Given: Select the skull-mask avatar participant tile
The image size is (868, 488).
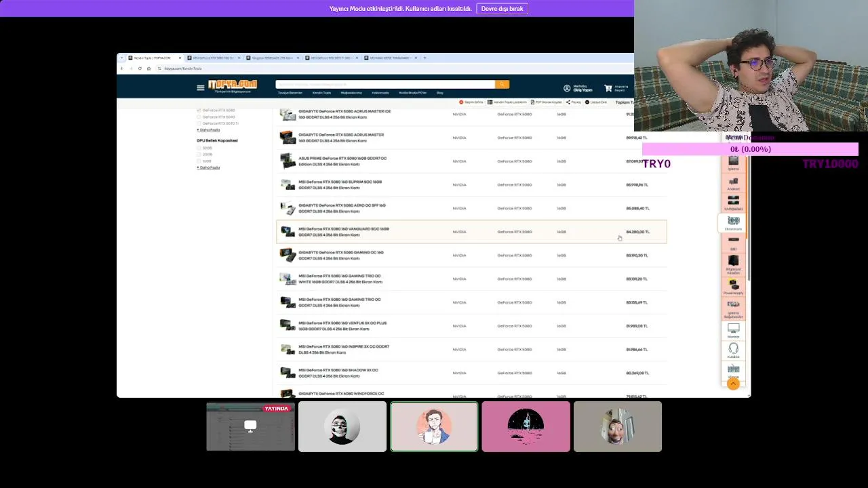Looking at the screenshot, I should click(342, 426).
